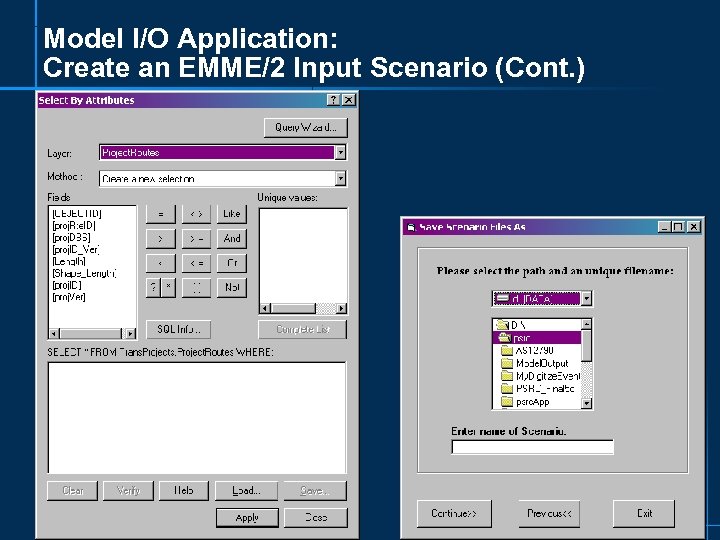The image size is (720, 540).
Task: Expand the Method dropdown list
Action: tap(340, 178)
